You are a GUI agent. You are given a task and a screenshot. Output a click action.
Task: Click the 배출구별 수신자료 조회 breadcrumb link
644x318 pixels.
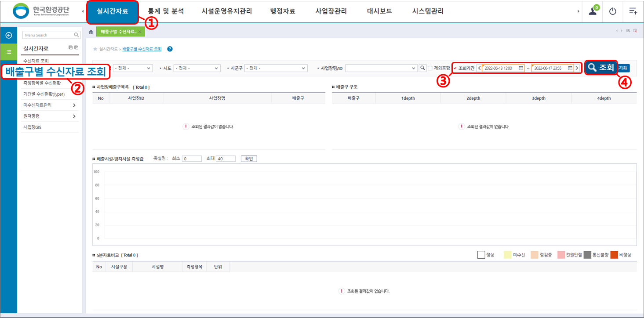[142, 49]
